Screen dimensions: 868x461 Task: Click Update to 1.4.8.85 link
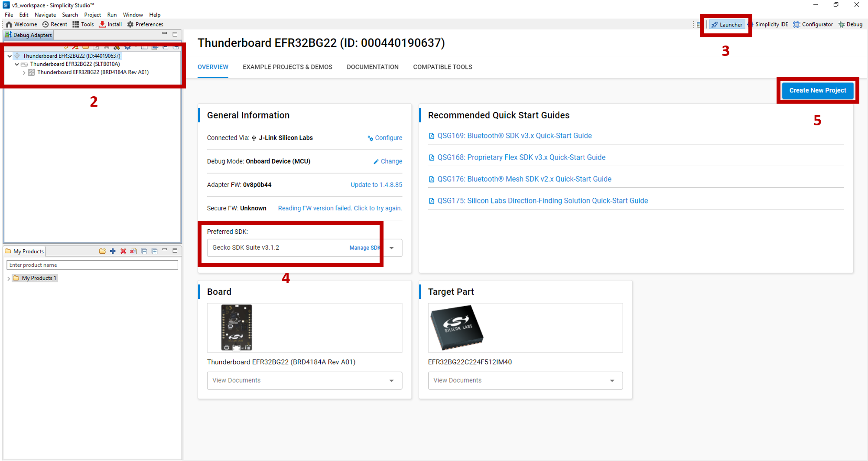[376, 185]
